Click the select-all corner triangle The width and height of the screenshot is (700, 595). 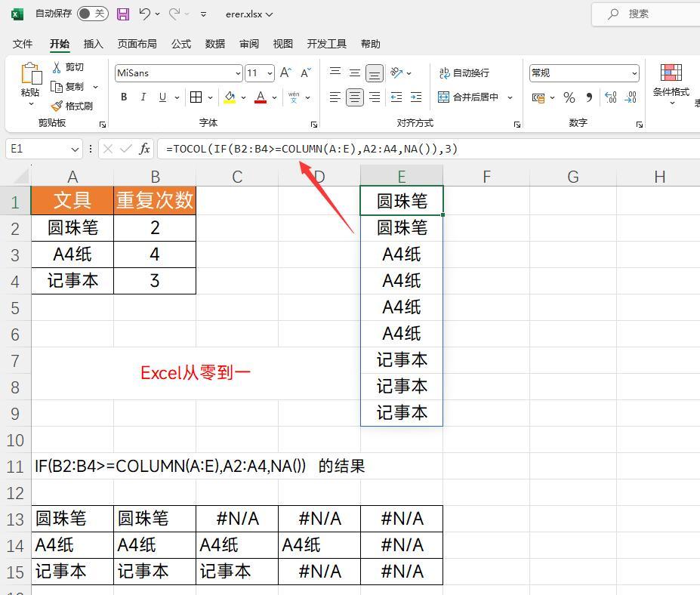coord(21,177)
